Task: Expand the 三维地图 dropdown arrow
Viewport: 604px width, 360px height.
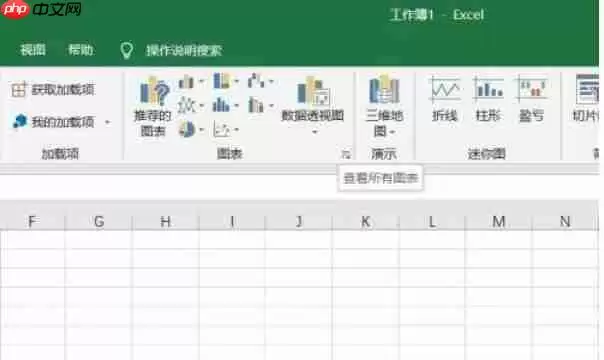Action: [x=393, y=132]
